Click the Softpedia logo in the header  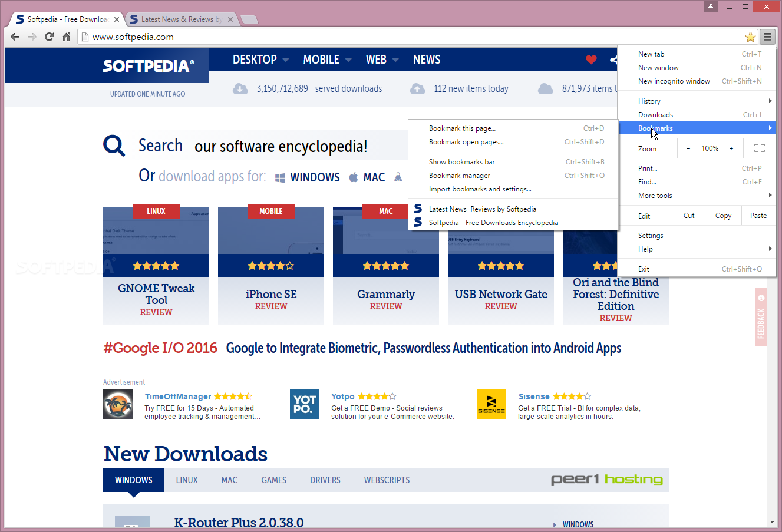[x=149, y=65]
